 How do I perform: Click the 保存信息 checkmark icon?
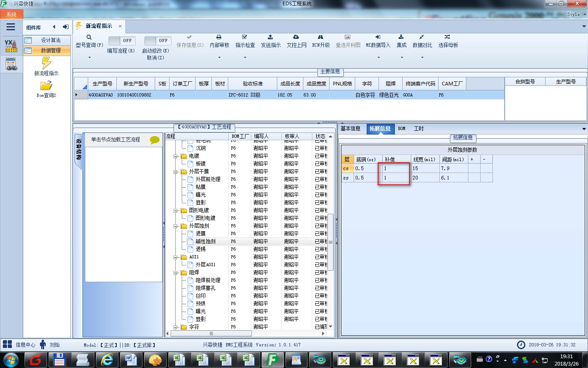pos(189,37)
